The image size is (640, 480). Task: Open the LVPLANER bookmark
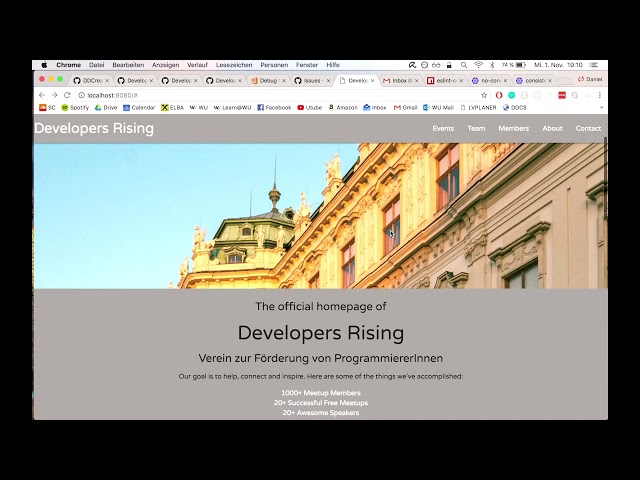click(x=478, y=107)
